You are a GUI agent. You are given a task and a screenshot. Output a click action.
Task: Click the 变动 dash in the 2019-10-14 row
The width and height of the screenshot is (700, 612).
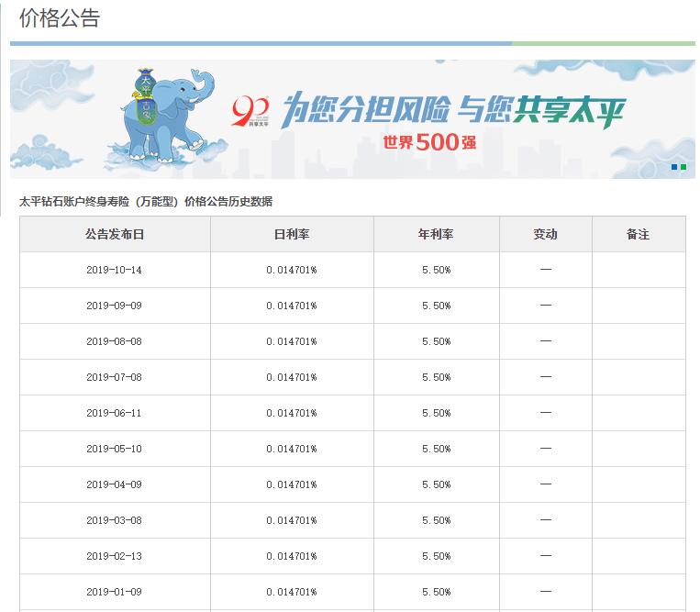point(546,269)
